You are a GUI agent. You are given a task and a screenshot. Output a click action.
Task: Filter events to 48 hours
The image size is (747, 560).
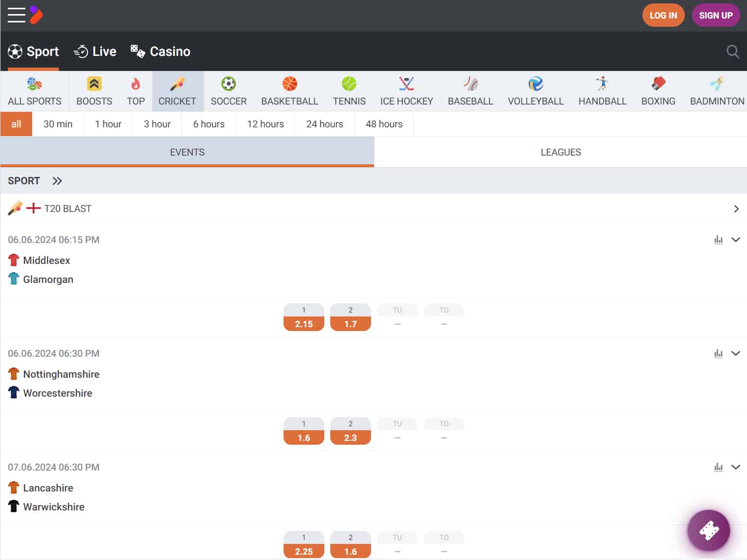tap(384, 124)
